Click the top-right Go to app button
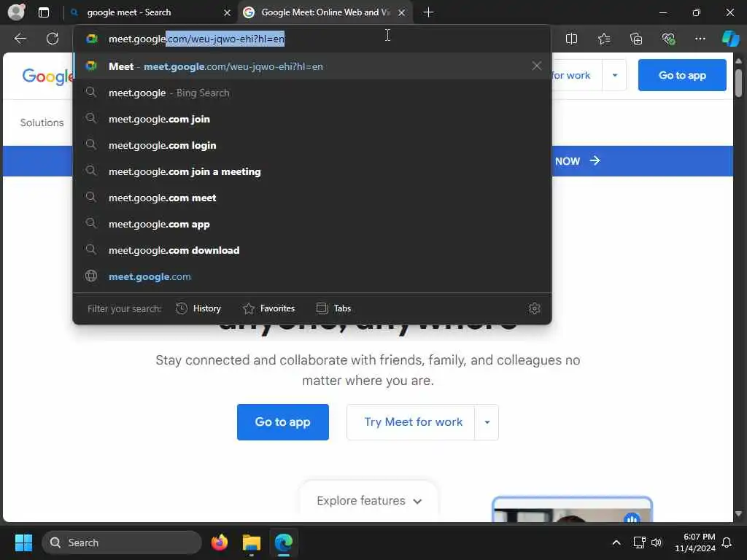The height and width of the screenshot is (560, 747). click(x=682, y=75)
